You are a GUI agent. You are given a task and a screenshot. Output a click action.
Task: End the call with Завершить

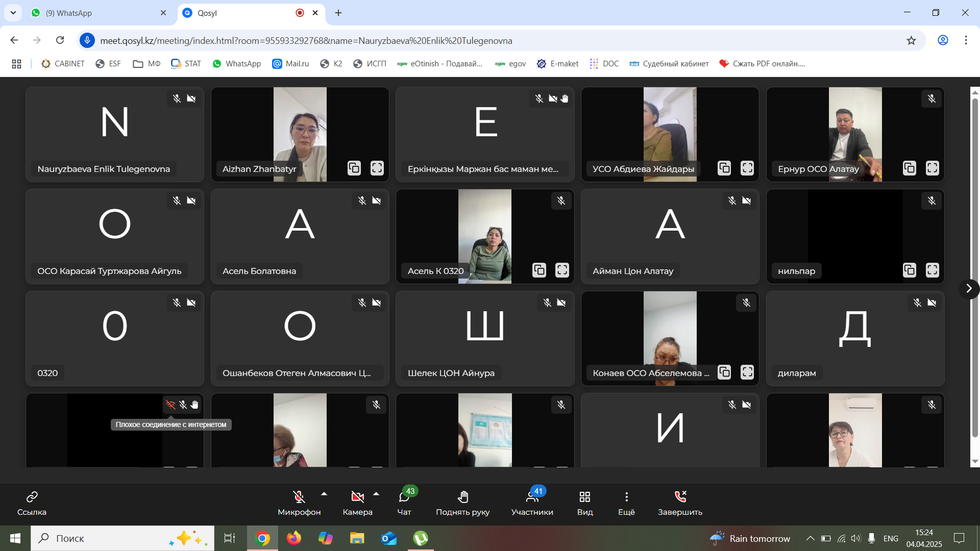click(x=680, y=497)
